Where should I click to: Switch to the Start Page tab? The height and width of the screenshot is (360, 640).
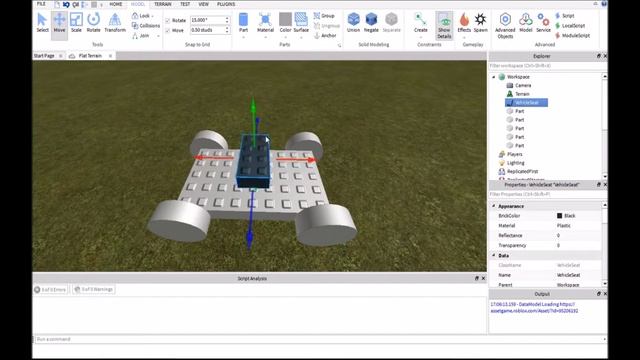click(x=44, y=56)
